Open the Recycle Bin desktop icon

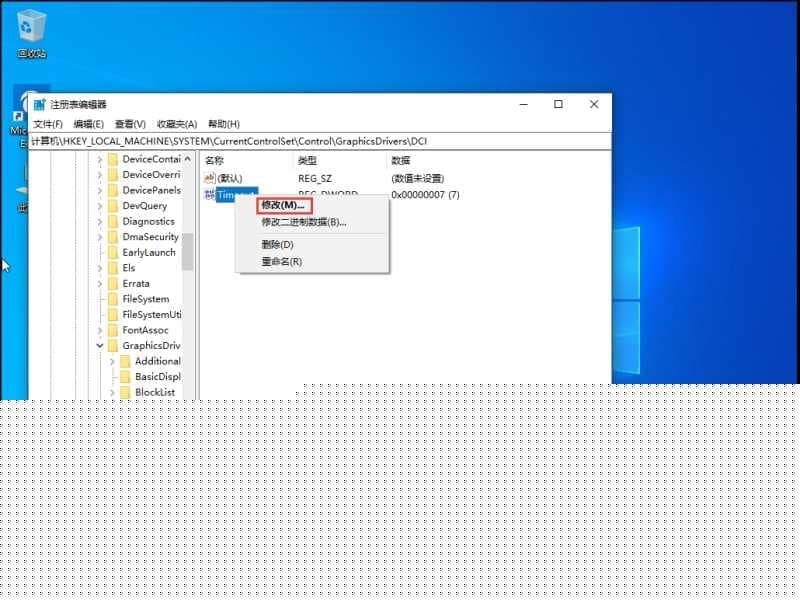click(x=32, y=34)
